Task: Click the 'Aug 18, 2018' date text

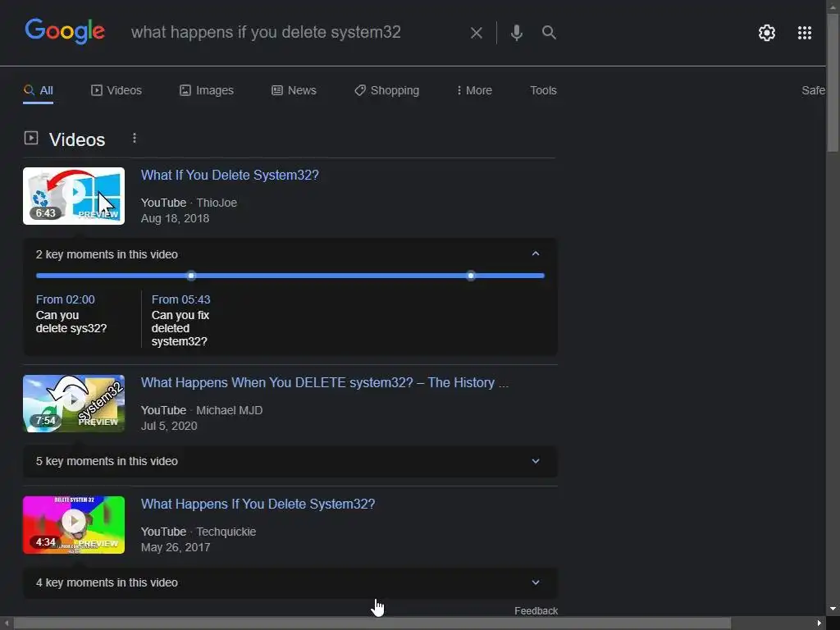Action: tap(176, 218)
